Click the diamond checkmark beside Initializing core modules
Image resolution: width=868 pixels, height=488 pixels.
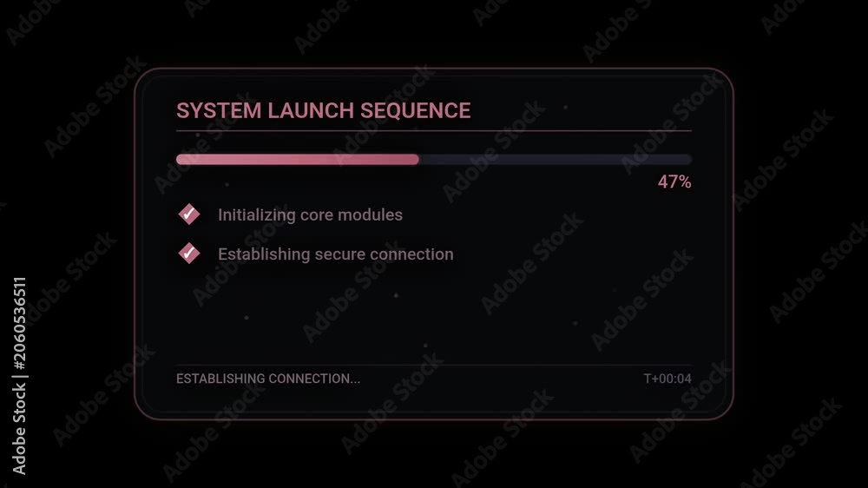[189, 214]
